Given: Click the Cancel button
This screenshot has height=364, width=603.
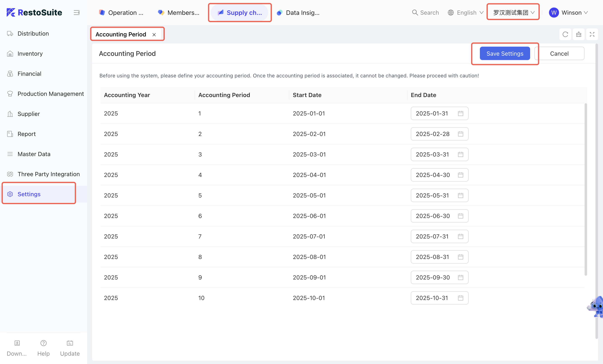Looking at the screenshot, I should coord(559,54).
